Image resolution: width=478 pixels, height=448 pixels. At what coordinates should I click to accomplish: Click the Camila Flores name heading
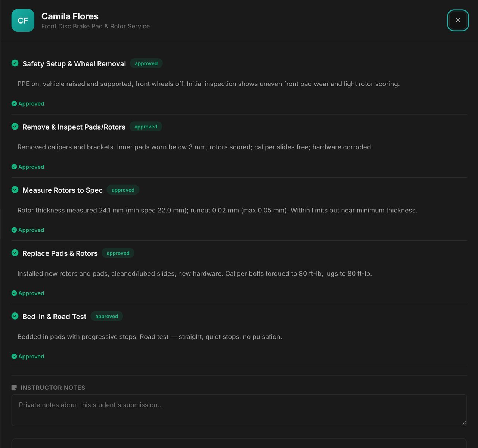click(x=70, y=16)
